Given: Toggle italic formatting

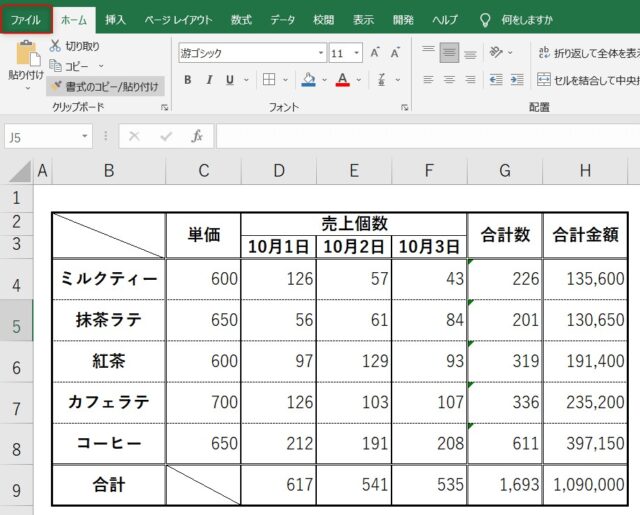Looking at the screenshot, I should pyautogui.click(x=209, y=80).
